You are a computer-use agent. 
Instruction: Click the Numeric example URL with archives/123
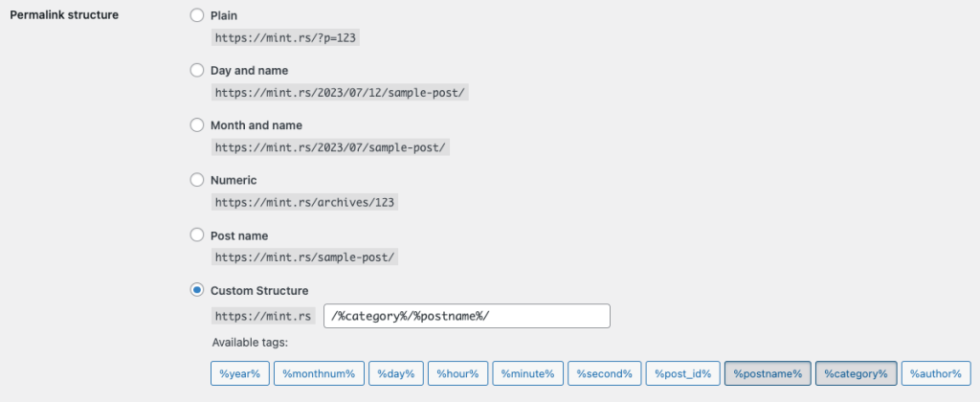click(305, 203)
